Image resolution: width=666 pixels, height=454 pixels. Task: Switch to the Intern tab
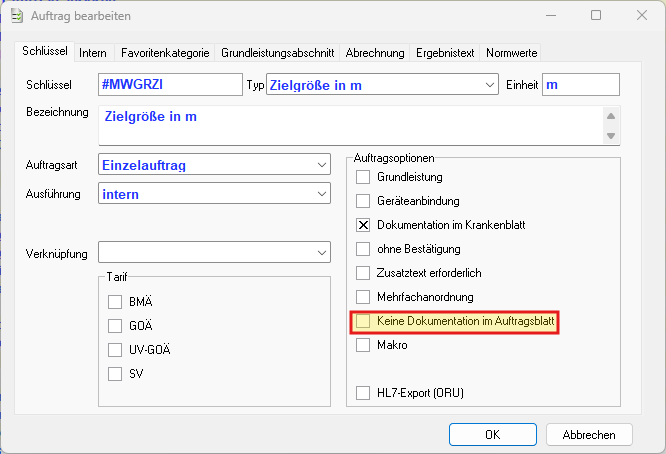(93, 52)
